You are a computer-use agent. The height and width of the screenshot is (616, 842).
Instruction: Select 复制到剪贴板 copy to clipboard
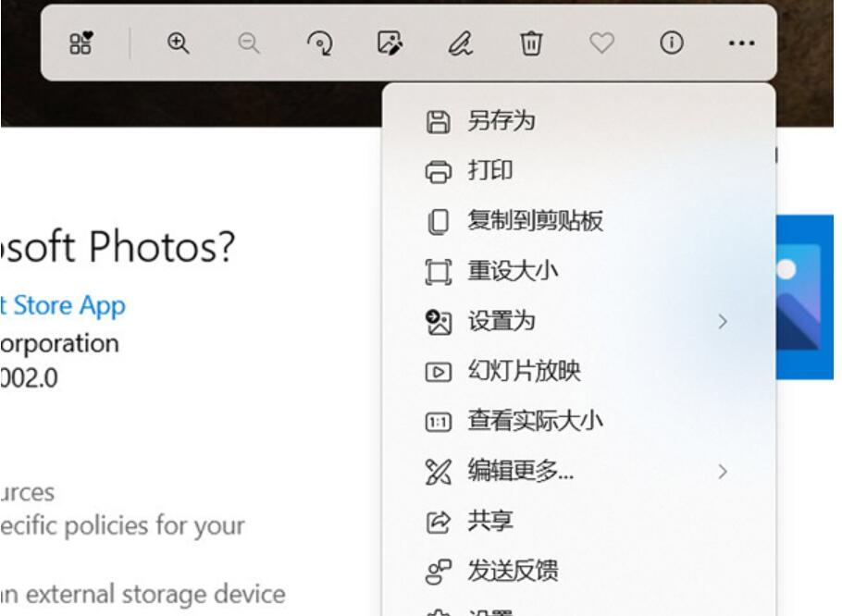click(x=579, y=221)
